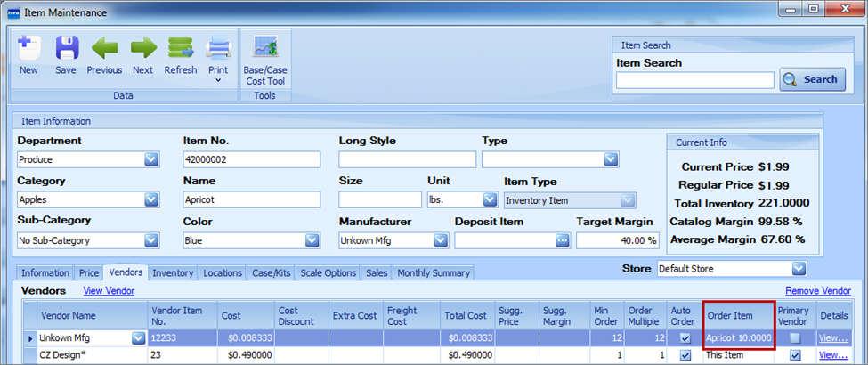The width and height of the screenshot is (868, 365).
Task: Click the Remove Vendor link
Action: point(817,291)
